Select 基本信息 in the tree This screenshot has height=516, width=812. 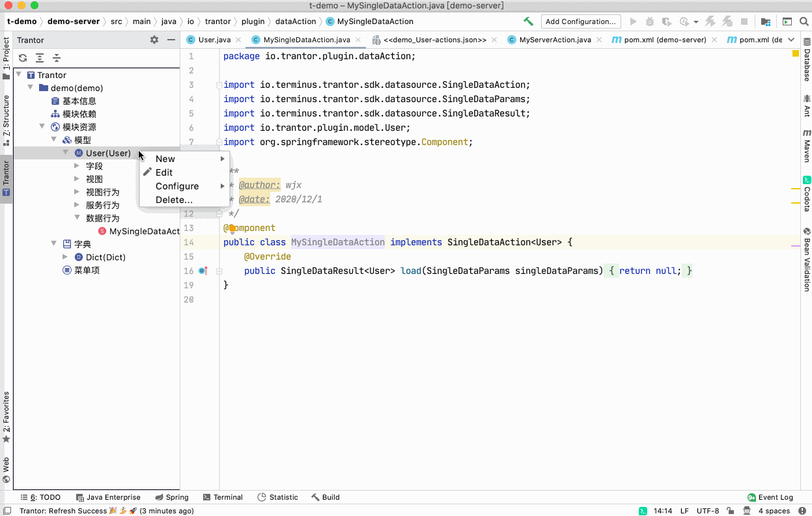(79, 101)
